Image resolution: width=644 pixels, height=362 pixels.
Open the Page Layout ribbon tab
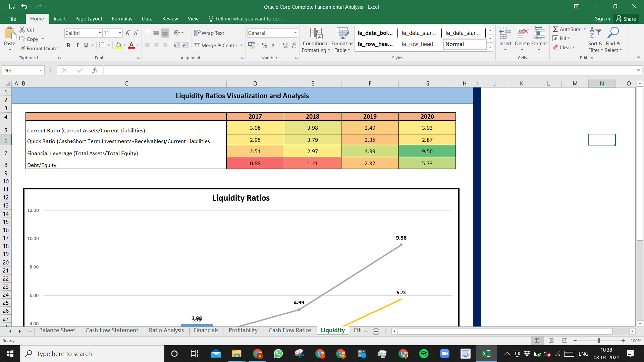tap(89, 19)
